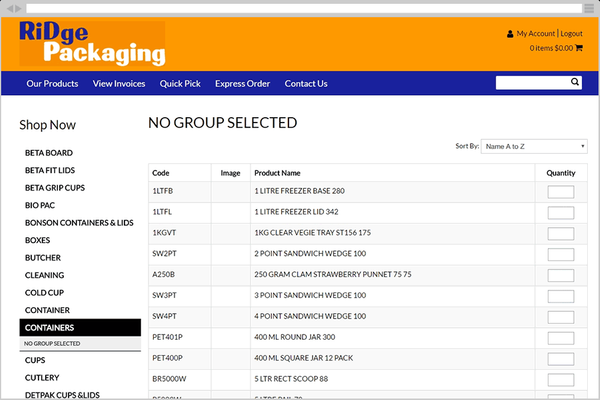Select COLD CUP category
The width and height of the screenshot is (600, 400).
tap(44, 293)
